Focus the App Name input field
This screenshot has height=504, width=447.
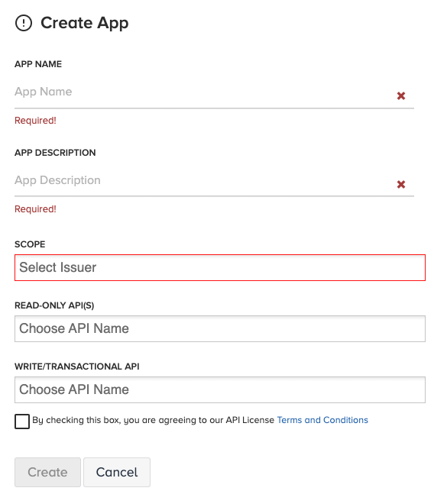214,92
